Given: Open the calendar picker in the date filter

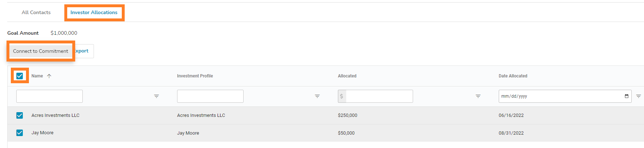Looking at the screenshot, I should tap(627, 96).
